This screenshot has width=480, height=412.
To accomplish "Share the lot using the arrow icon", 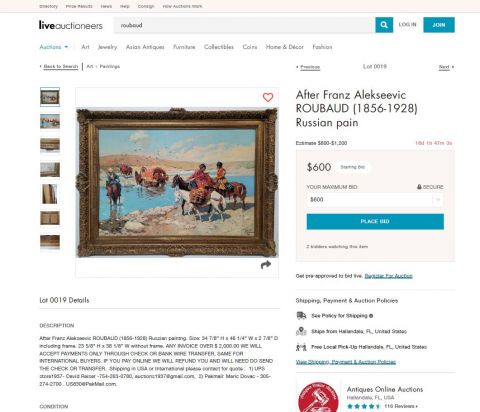I will (x=266, y=265).
